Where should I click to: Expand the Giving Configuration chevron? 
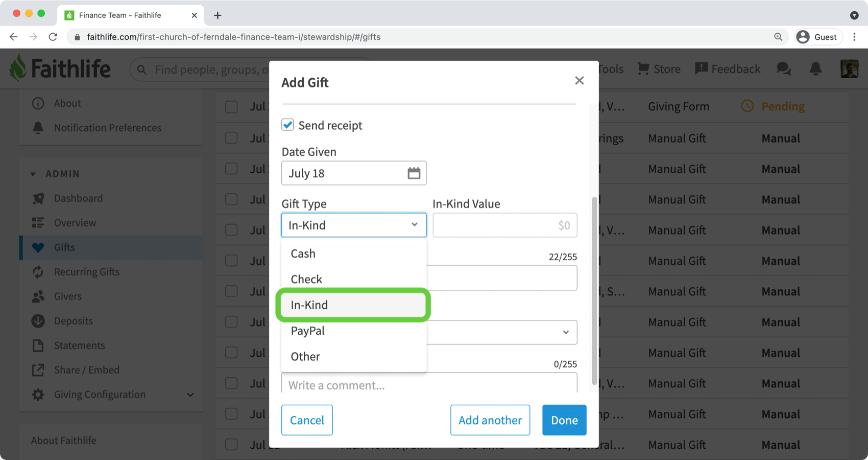[x=190, y=395]
